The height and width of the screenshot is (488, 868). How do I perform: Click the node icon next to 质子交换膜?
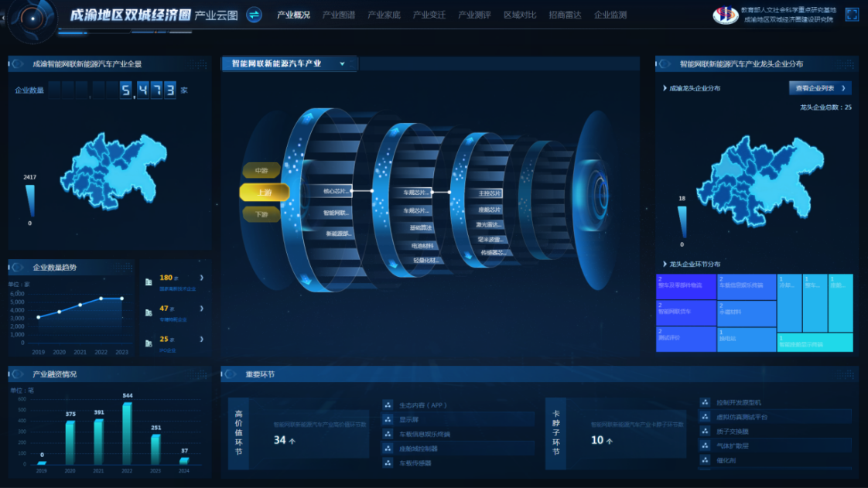705,432
